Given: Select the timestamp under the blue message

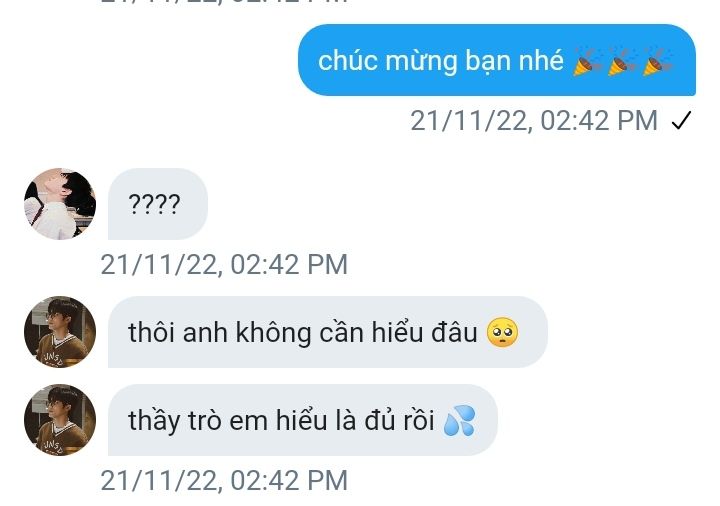Looking at the screenshot, I should point(534,121).
